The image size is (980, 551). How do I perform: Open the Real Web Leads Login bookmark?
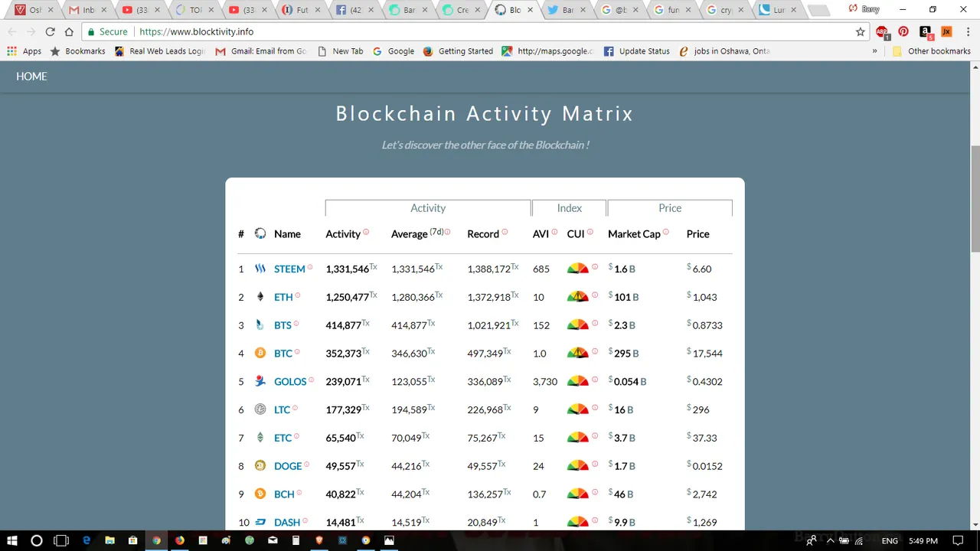click(160, 51)
